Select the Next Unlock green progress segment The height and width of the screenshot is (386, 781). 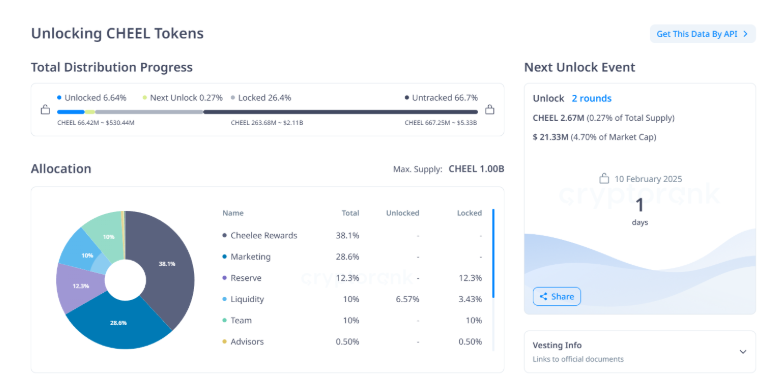click(x=90, y=112)
